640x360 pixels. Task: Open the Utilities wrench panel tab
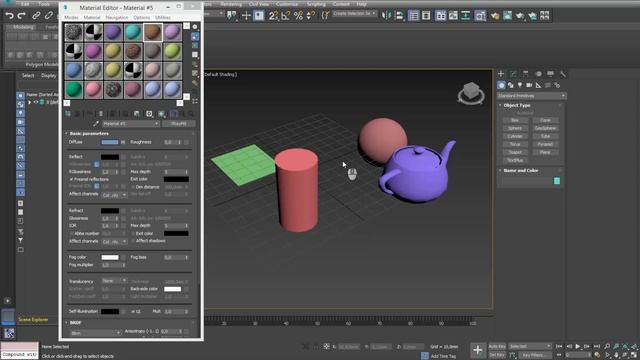[x=562, y=74]
